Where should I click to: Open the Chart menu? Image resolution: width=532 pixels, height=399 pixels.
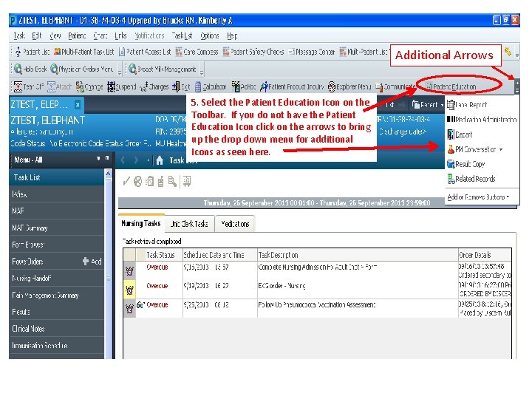(100, 35)
